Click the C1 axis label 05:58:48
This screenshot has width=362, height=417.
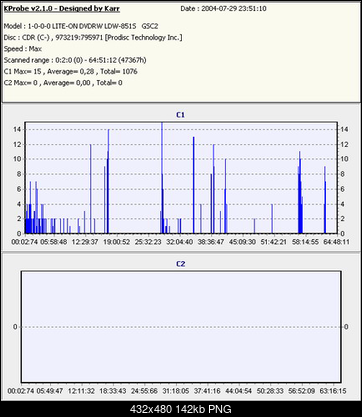click(54, 242)
